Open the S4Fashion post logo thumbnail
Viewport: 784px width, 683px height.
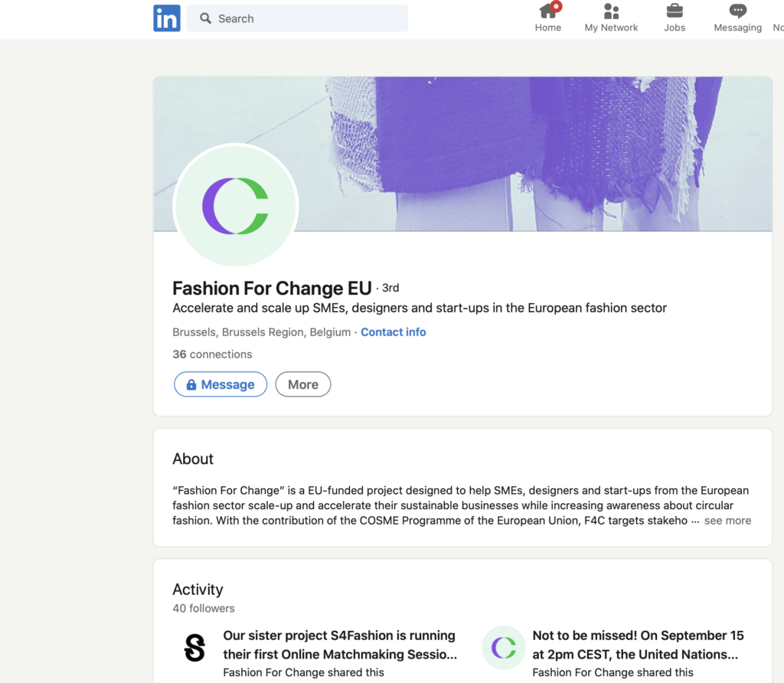[194, 648]
